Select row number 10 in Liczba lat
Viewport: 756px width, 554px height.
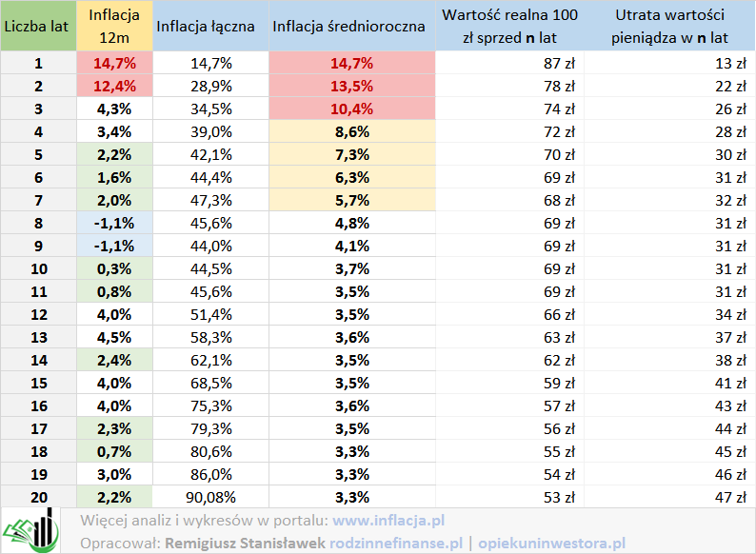pyautogui.click(x=38, y=268)
